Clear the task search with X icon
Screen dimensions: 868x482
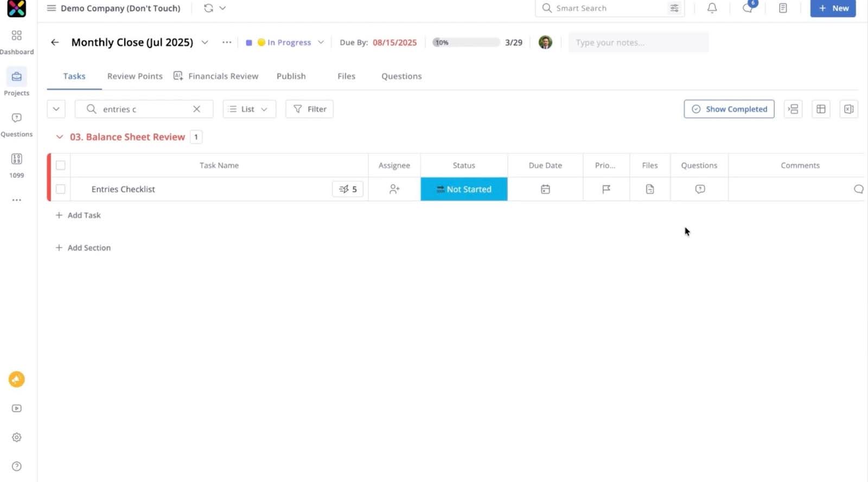pos(196,109)
